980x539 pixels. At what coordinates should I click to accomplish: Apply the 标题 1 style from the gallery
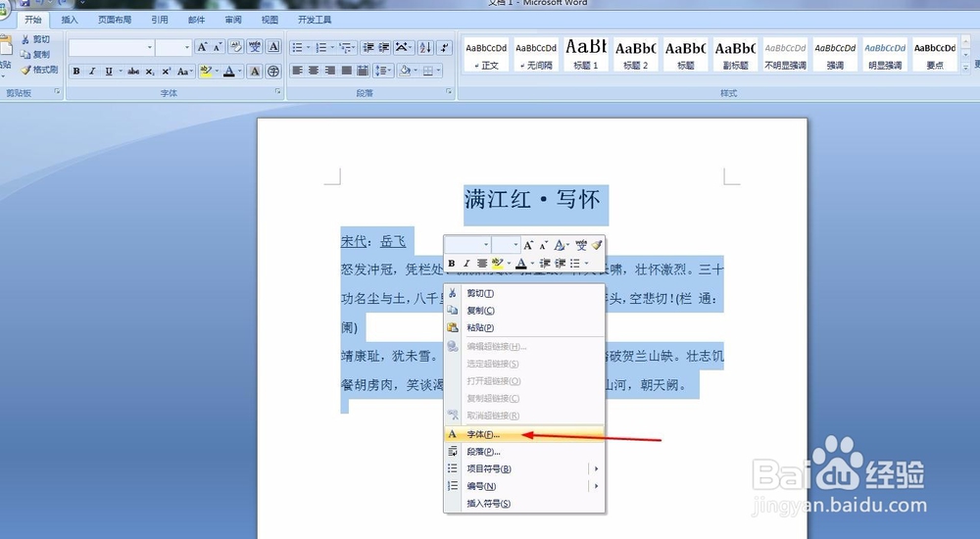586,55
